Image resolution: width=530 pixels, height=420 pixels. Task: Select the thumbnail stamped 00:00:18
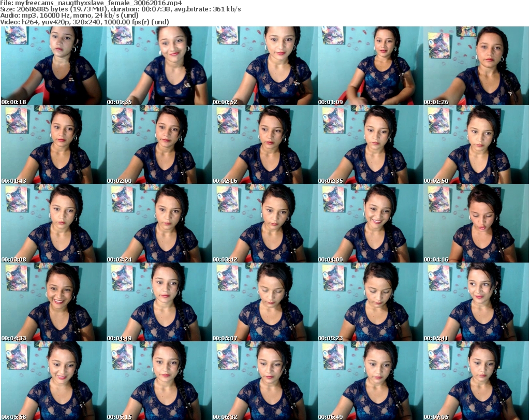point(53,66)
